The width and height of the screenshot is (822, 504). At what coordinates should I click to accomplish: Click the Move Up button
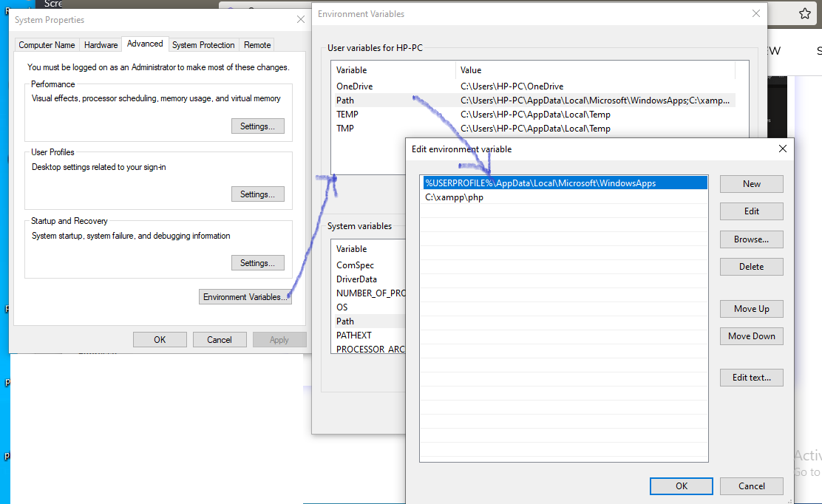tap(751, 309)
